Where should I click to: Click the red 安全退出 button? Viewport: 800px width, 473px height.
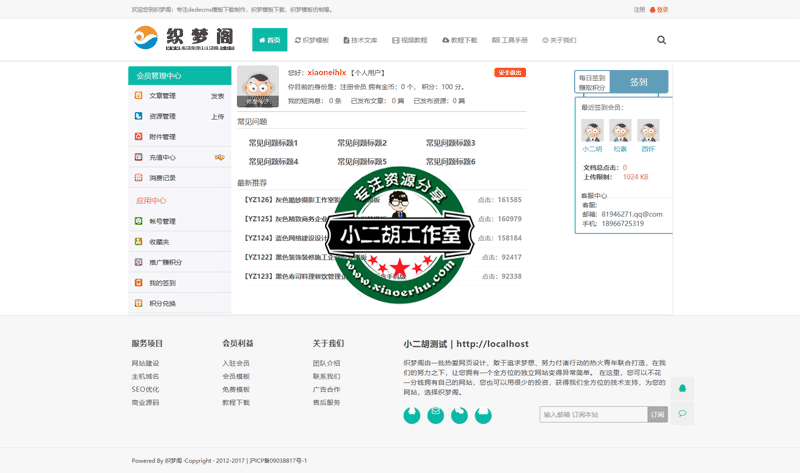pos(510,73)
